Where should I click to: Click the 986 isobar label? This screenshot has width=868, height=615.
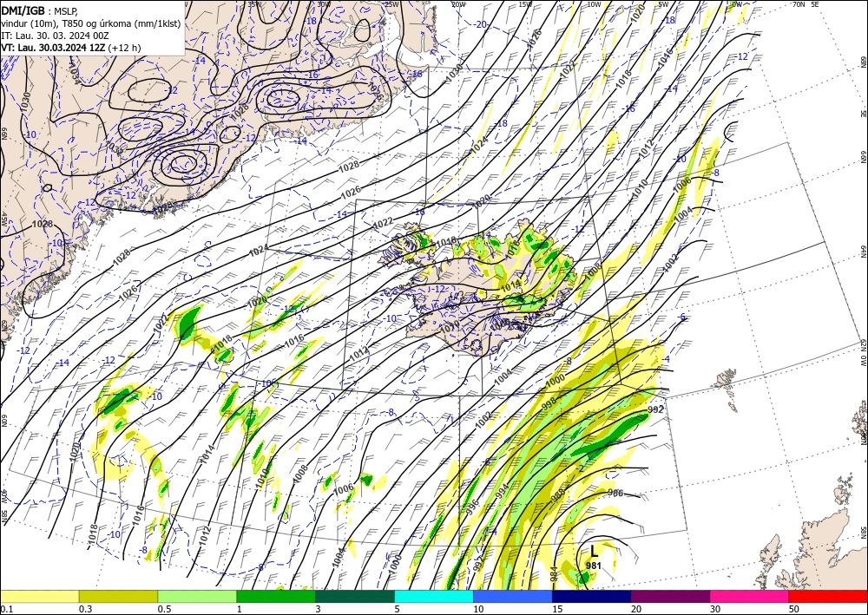click(615, 493)
